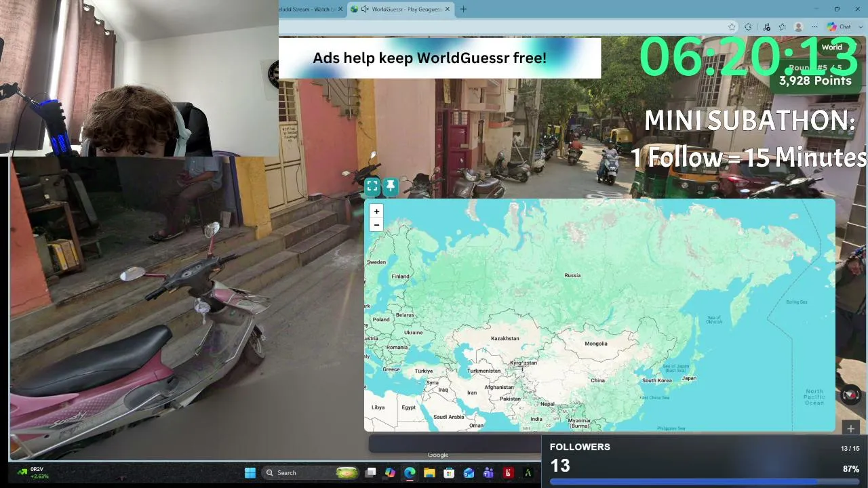
Task: Click Poland on the guess map
Action: (381, 319)
